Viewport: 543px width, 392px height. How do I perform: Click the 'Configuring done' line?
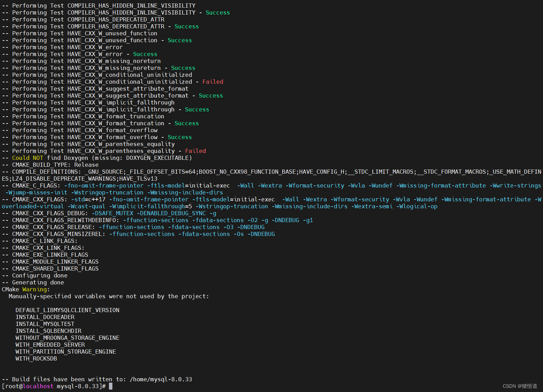(x=40, y=275)
